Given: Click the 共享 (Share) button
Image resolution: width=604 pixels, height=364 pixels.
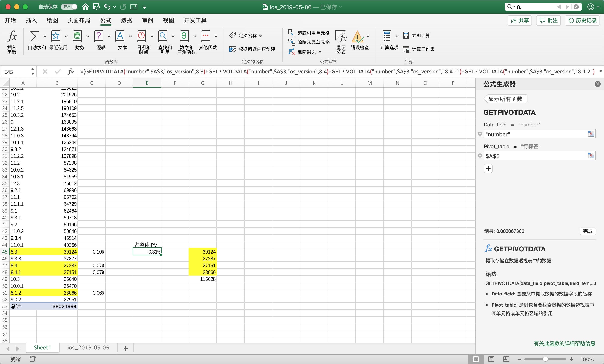Looking at the screenshot, I should 520,21.
